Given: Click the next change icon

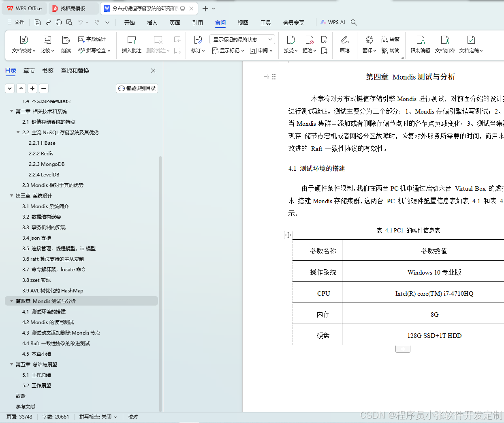Looking at the screenshot, I should [324, 51].
